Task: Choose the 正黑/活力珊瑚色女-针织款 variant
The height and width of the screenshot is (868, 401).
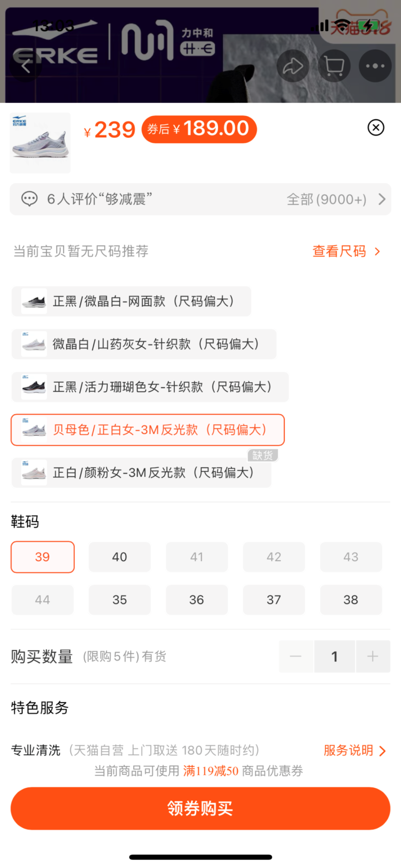Action: [x=150, y=387]
